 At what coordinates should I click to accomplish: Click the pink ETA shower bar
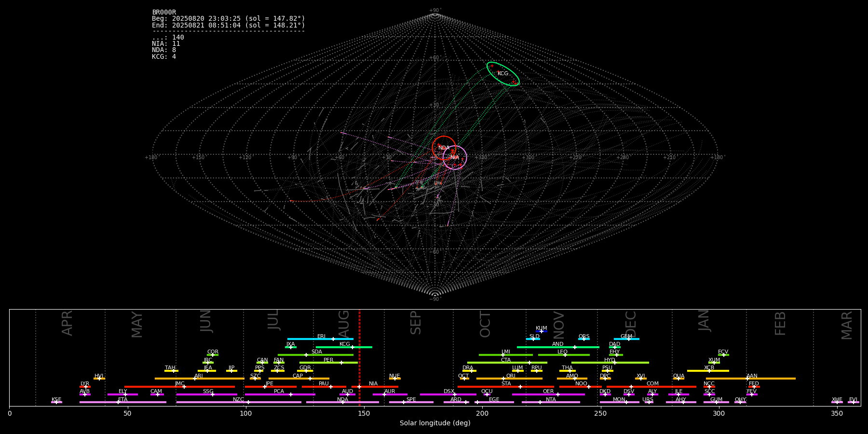(x=122, y=402)
